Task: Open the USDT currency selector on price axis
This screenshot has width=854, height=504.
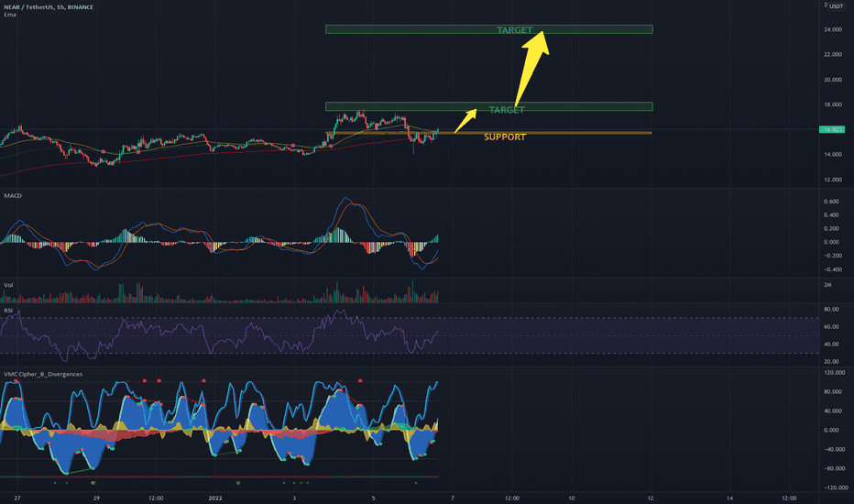Action: pyautogui.click(x=836, y=6)
